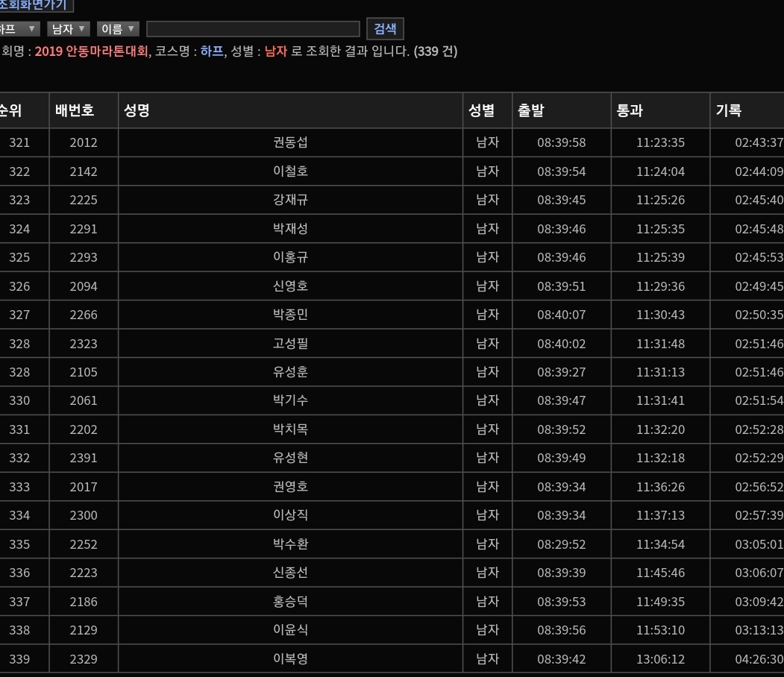The image size is (784, 677).
Task: Click the 순위 column header
Action: click(10, 110)
